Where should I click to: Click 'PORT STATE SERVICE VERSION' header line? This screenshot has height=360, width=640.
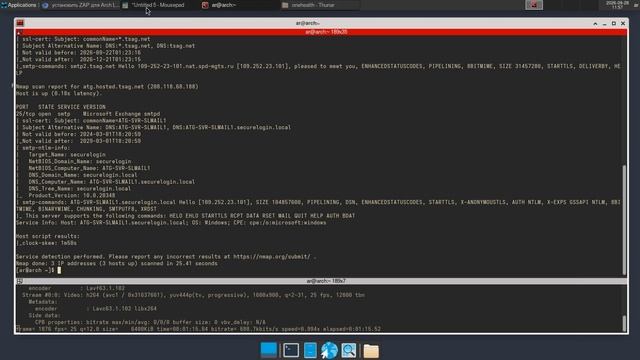61,107
